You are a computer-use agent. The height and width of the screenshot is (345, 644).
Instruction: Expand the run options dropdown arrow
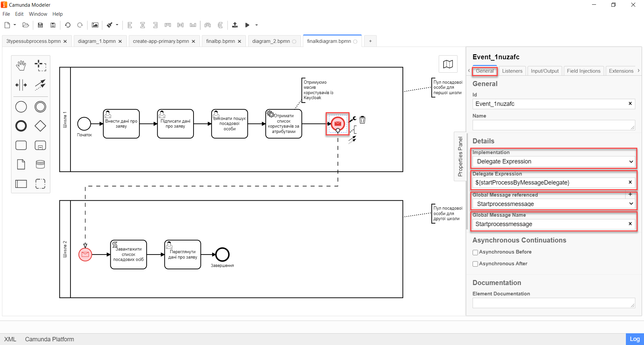257,25
